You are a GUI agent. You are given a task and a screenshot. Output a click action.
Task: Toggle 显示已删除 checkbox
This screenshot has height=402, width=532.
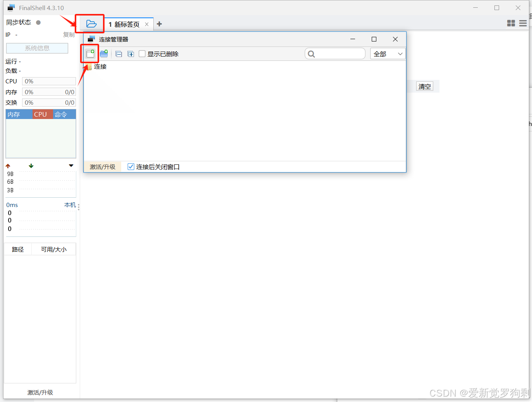(x=142, y=54)
